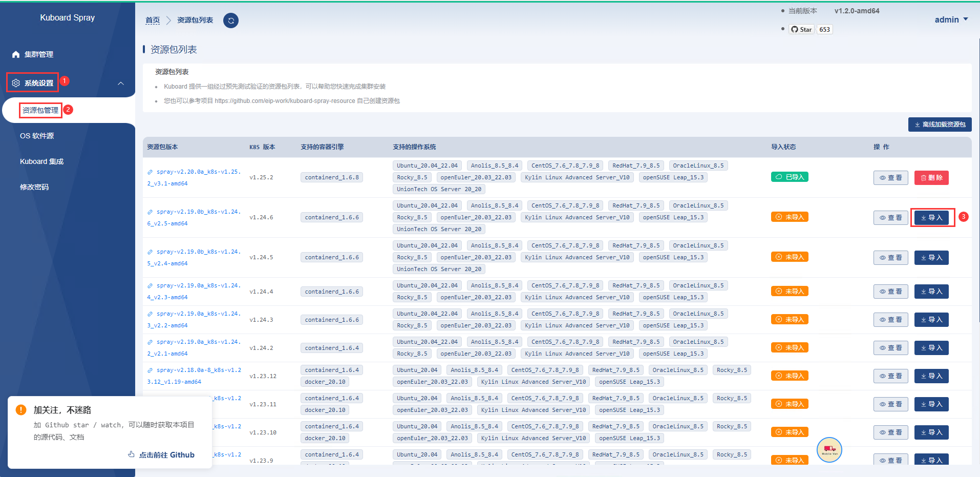Image resolution: width=980 pixels, height=477 pixels.
Task: Click the containerd_1.6.8 tag in first row
Action: 332,177
